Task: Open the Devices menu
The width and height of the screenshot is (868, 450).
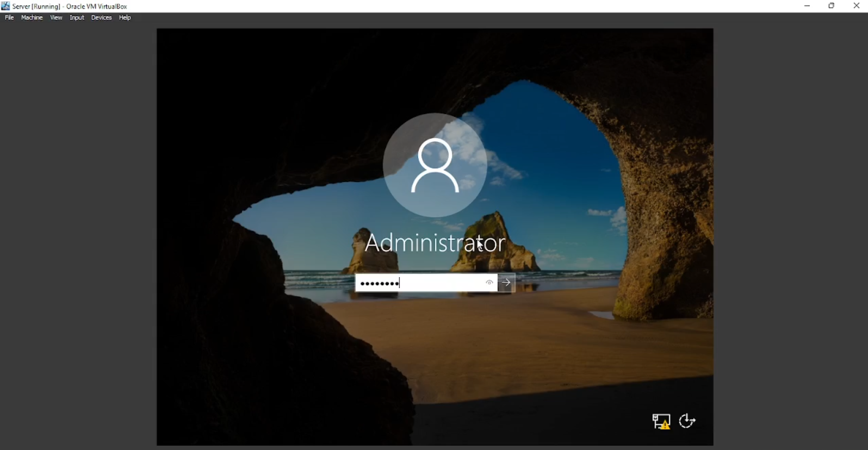Action: click(101, 17)
